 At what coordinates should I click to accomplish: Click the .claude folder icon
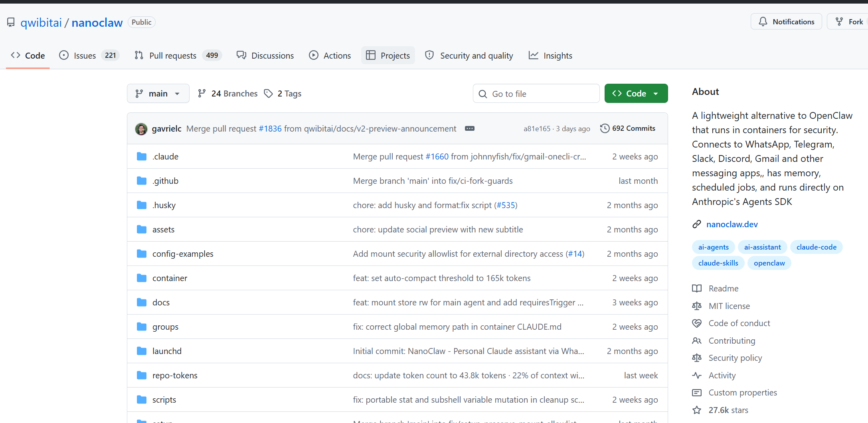tap(142, 156)
